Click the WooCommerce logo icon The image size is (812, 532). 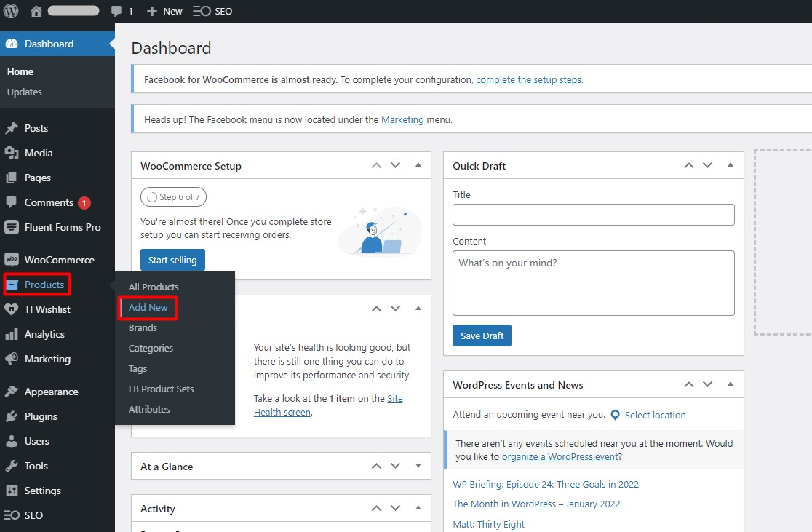pos(12,260)
